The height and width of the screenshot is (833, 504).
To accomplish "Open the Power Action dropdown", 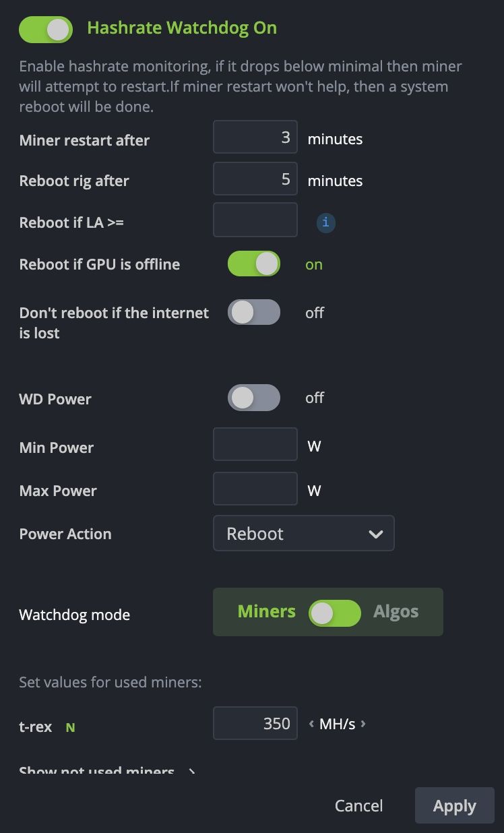I will (304, 534).
